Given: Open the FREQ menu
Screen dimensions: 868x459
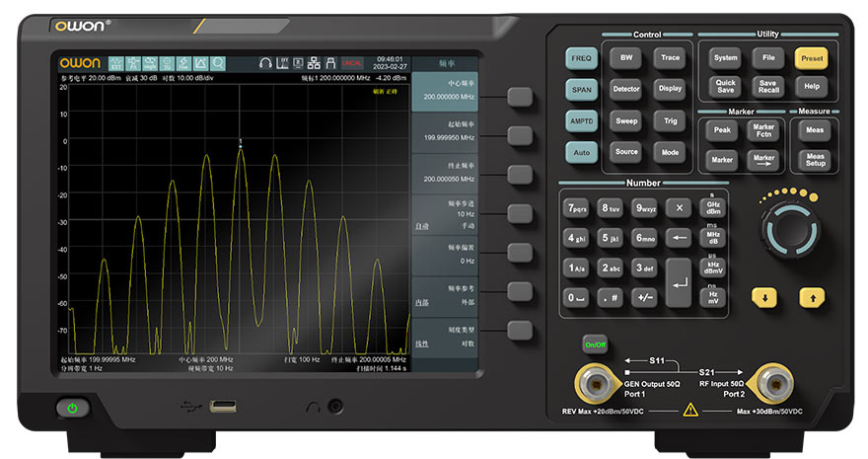Looking at the screenshot, I should 581,58.
